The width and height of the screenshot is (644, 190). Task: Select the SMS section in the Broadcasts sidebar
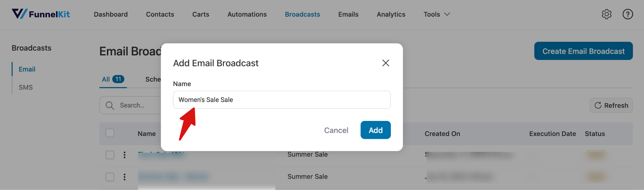coord(25,87)
